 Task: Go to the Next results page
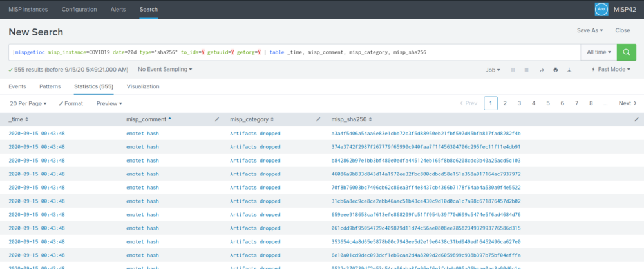point(628,103)
